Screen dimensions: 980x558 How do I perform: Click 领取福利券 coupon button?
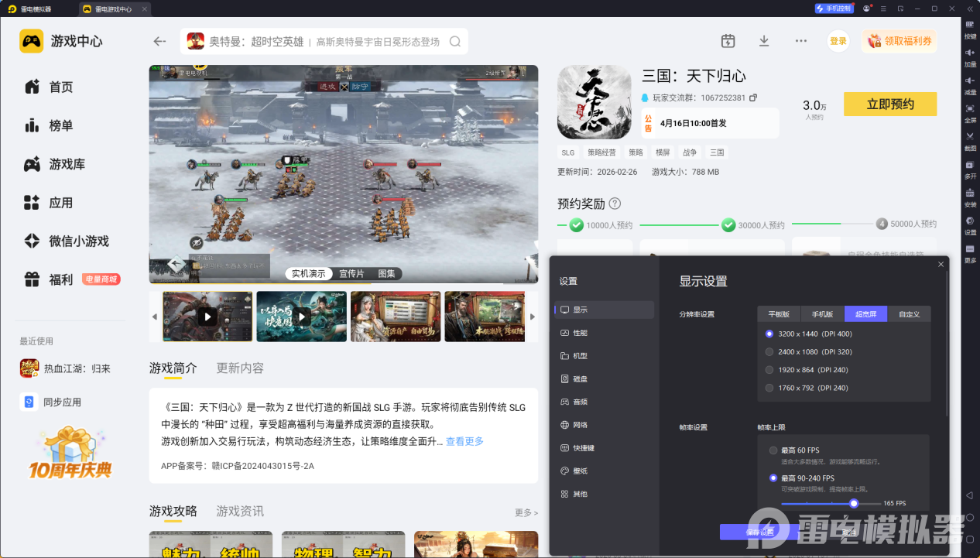(x=899, y=41)
